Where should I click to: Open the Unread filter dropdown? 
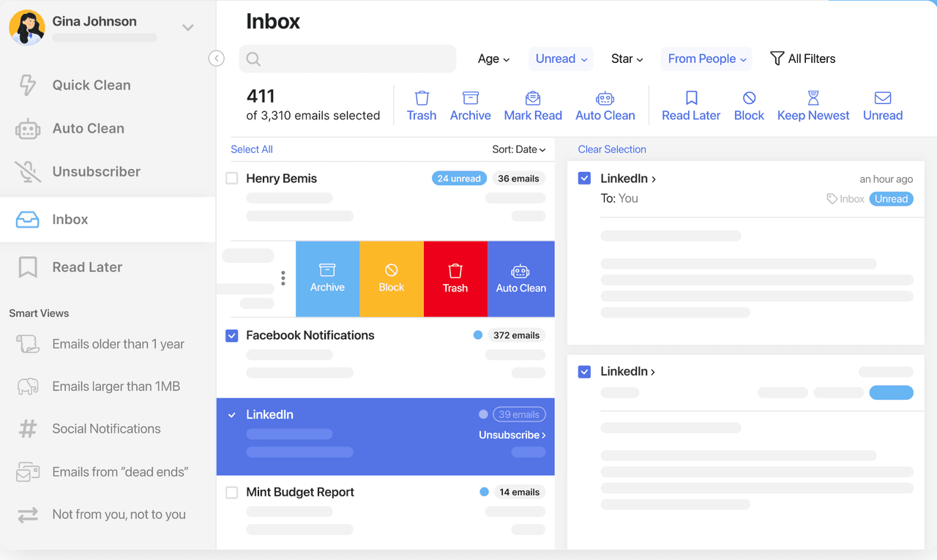pos(561,59)
